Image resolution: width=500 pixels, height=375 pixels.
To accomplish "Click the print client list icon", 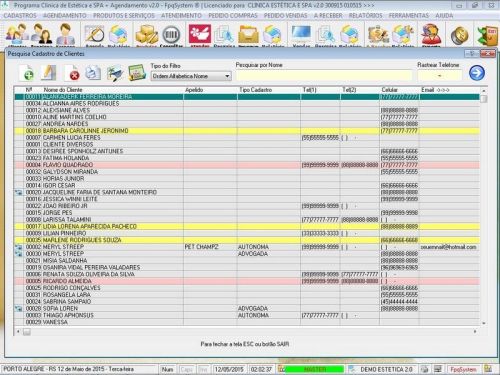I will pyautogui.click(x=93, y=73).
